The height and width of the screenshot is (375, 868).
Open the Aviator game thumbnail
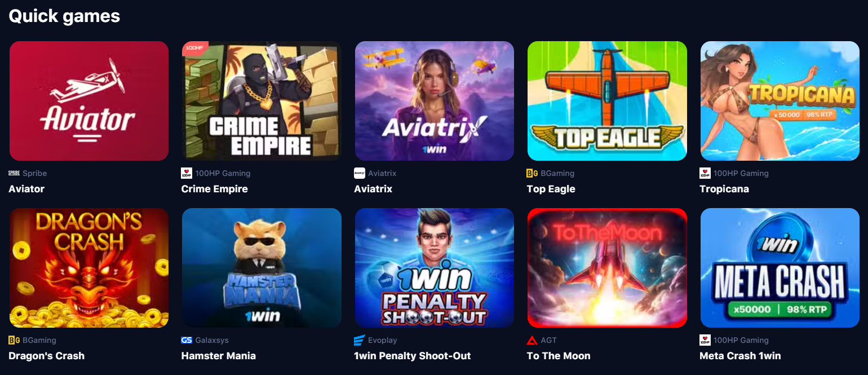click(x=89, y=101)
